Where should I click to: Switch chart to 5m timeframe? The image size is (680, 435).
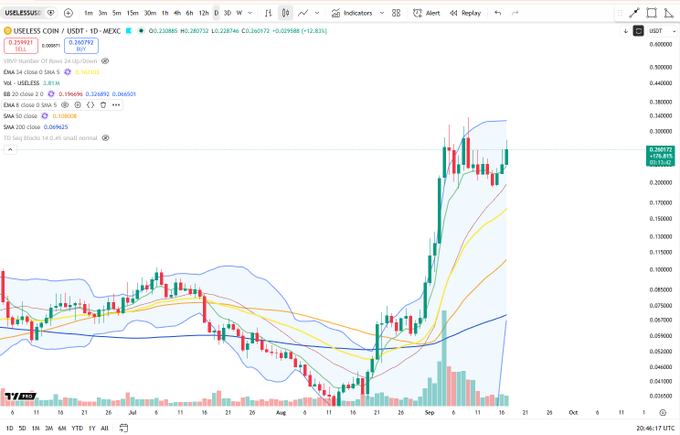click(117, 13)
